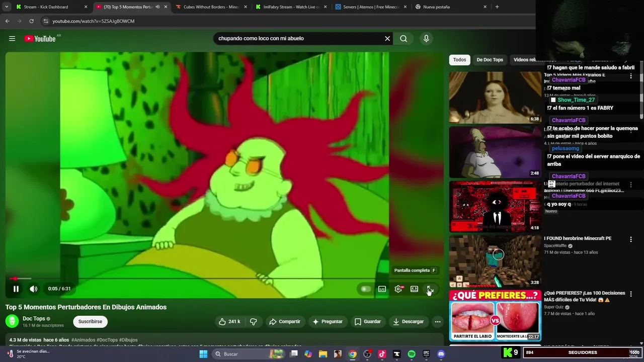This screenshot has height=362, width=644.
Task: Click the browser address bar URL
Action: tap(94, 21)
